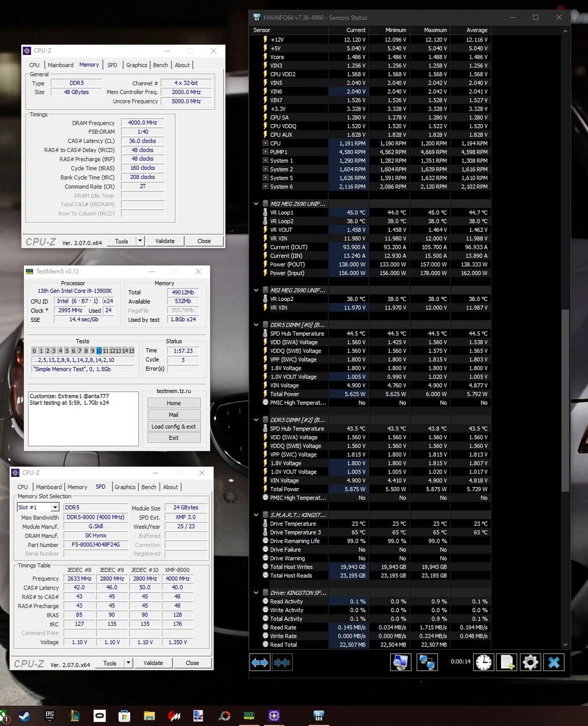This screenshot has width=588, height=726.
Task: Open the HWiNFO network monitors icon
Action: click(426, 662)
